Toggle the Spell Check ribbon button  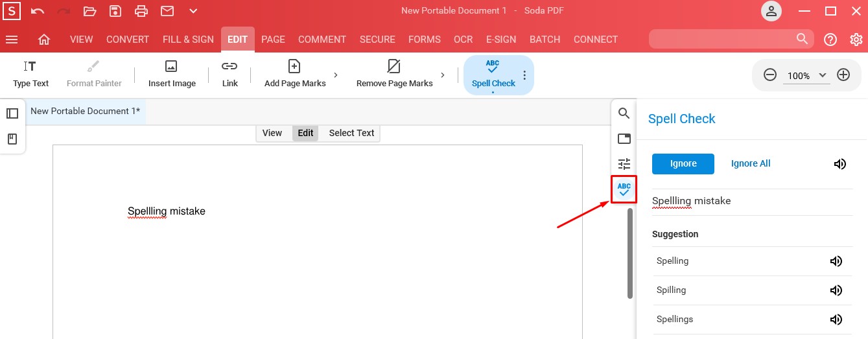point(493,75)
